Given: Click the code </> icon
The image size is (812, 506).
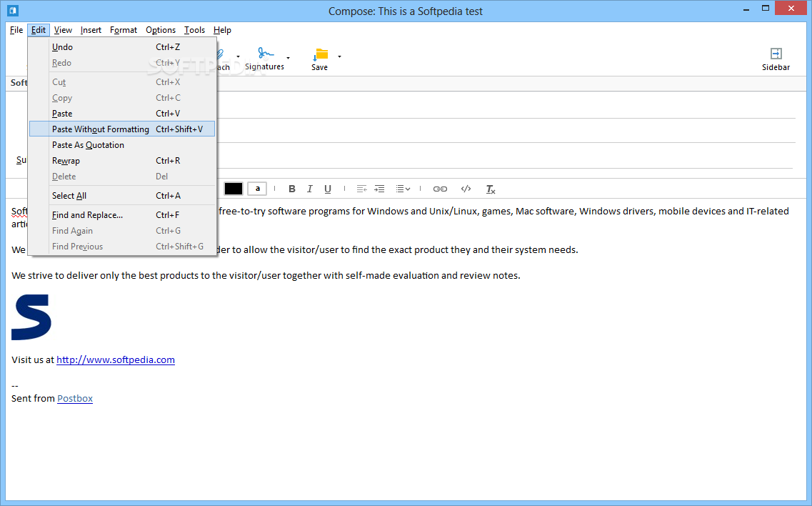Looking at the screenshot, I should click(466, 189).
